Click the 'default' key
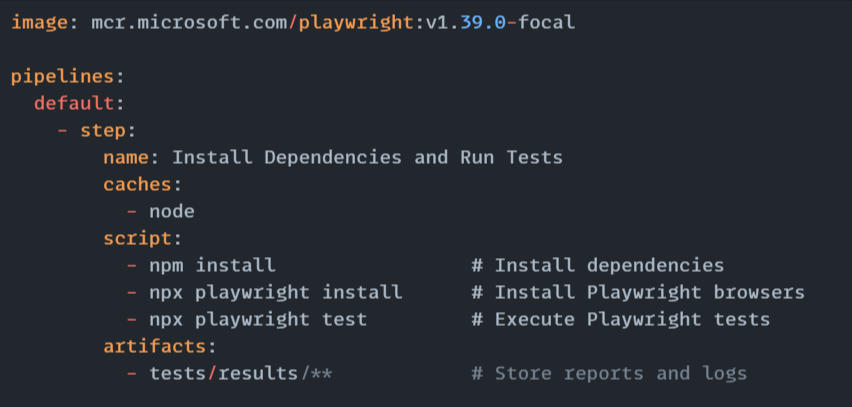Viewport: 852px width, 407px height. click(x=74, y=103)
